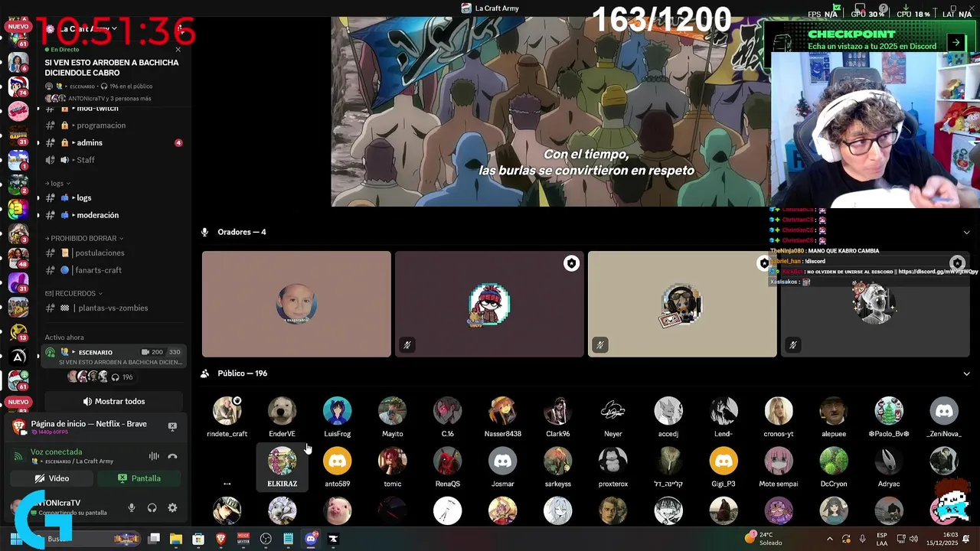
Task: Click the Brave stream icon beside Netflix title
Action: pyautogui.click(x=19, y=426)
